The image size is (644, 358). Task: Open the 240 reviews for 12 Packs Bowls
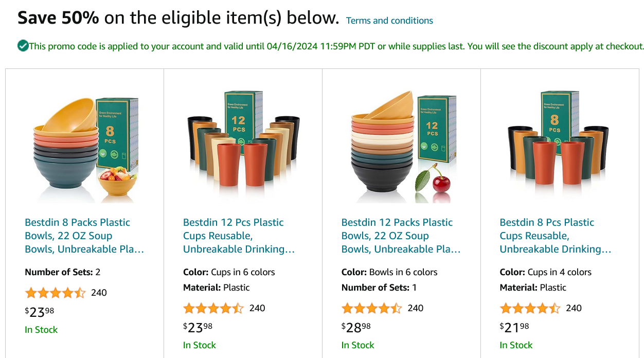(416, 308)
